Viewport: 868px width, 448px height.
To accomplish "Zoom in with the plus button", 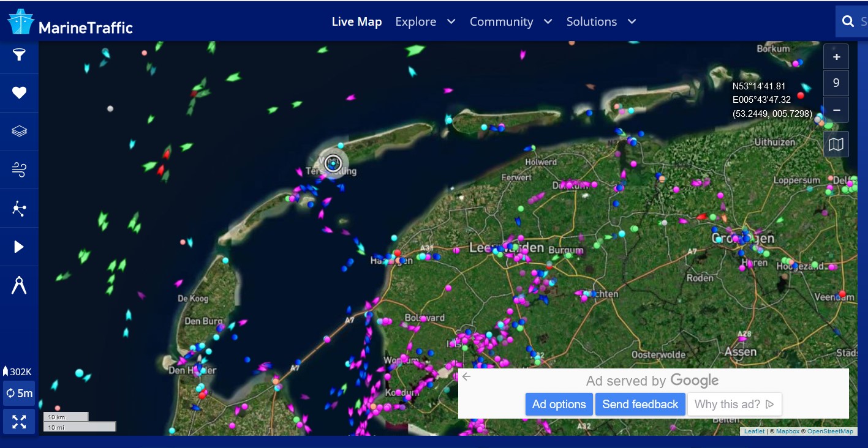I will coord(836,57).
